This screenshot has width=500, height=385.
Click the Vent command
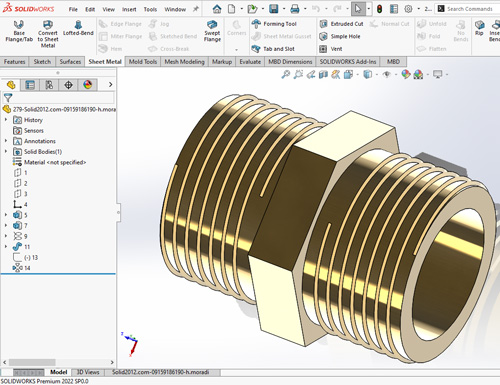331,49
